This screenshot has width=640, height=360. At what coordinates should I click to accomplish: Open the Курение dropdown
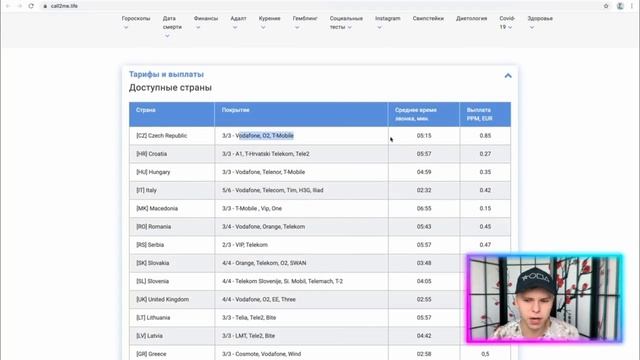pyautogui.click(x=269, y=22)
